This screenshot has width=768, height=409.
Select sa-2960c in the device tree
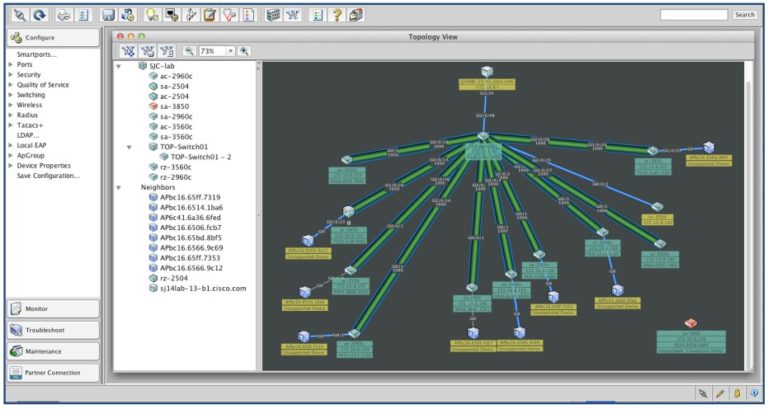pos(176,117)
